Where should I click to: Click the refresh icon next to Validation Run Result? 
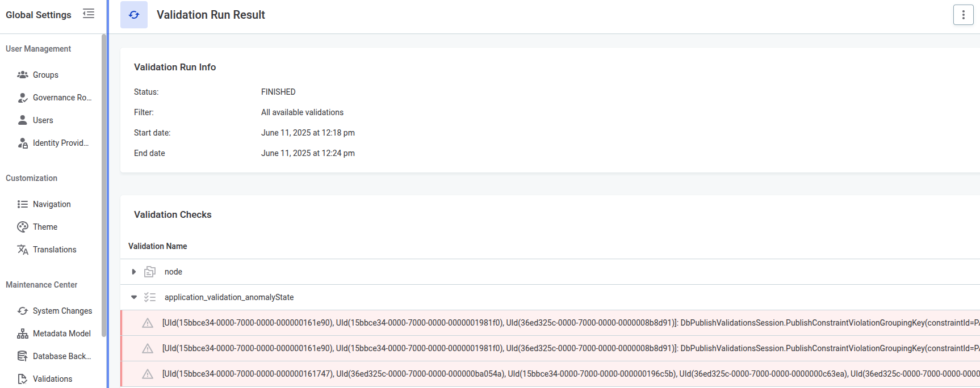[134, 15]
